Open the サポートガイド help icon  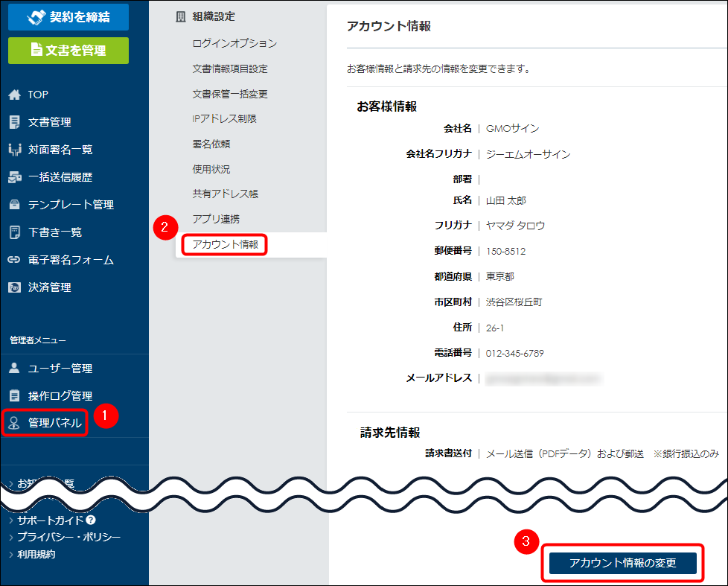91,520
